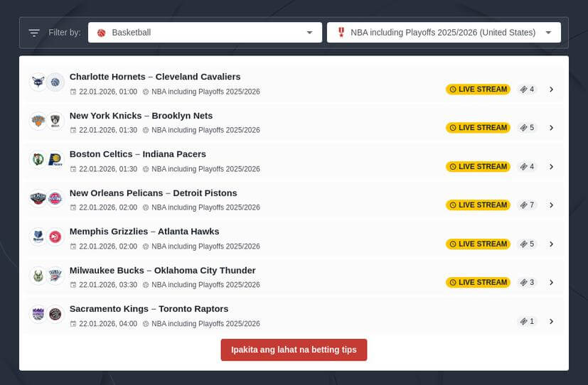The image size is (588, 385).
Task: Expand the Memphis Grizzlies match arrow
Action: point(551,244)
